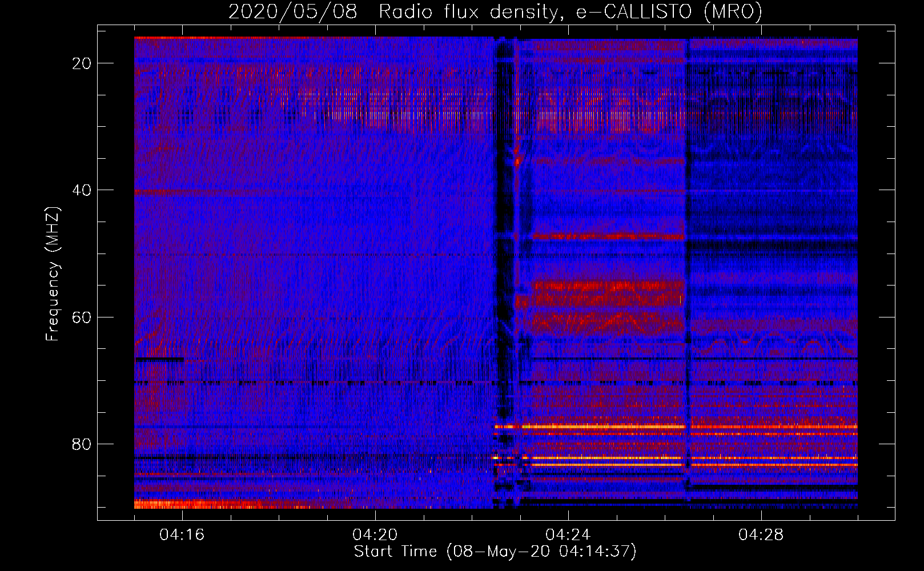Click the y-axis tick label '20'
Viewport: 924px width, 571px height.
[82, 63]
